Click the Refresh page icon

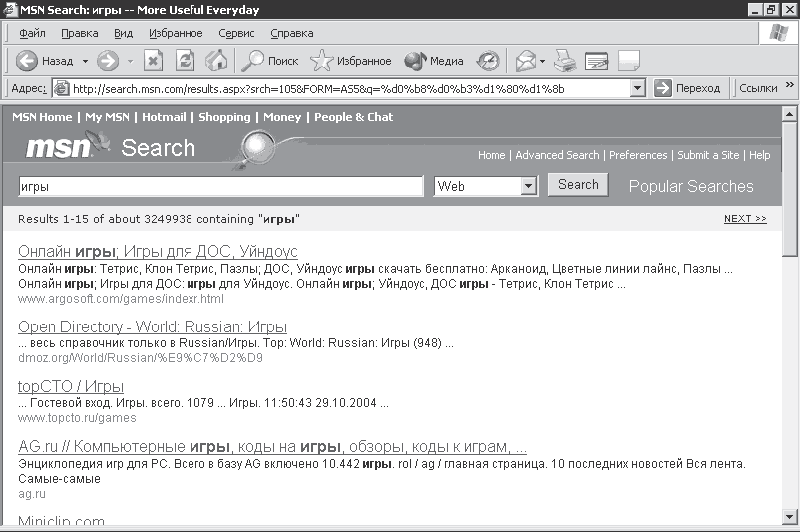[x=185, y=61]
